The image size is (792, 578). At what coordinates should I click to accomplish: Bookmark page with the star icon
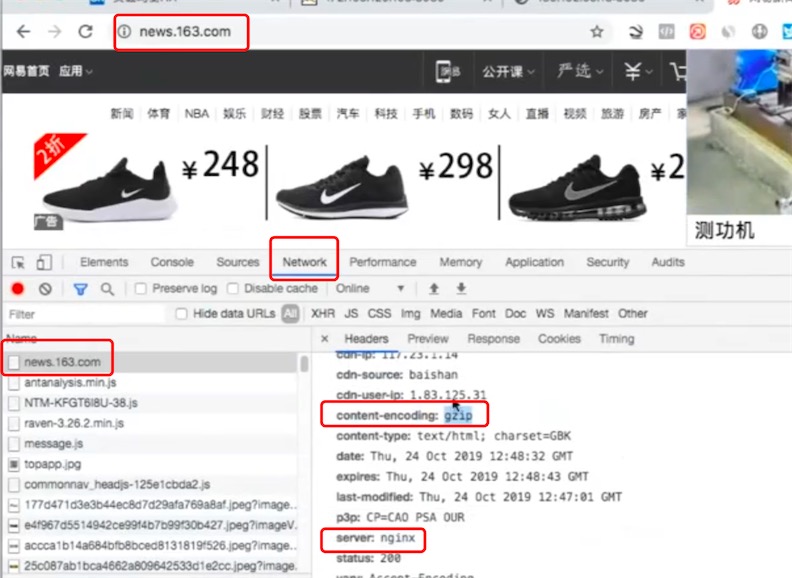click(x=597, y=32)
